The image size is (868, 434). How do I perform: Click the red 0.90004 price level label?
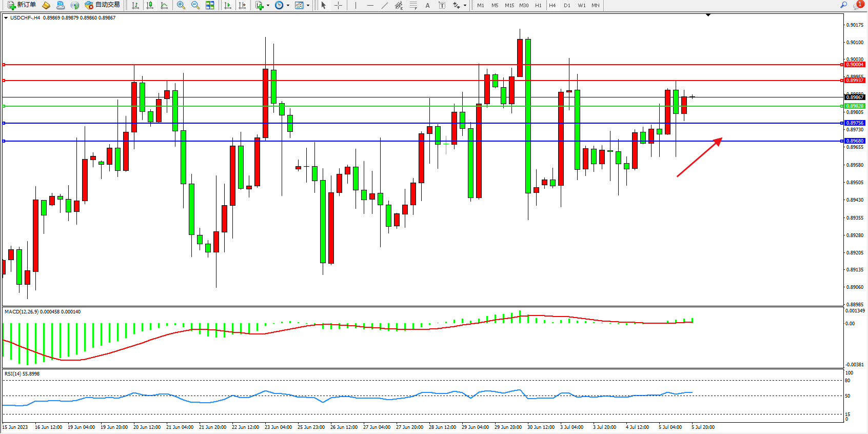pos(855,65)
